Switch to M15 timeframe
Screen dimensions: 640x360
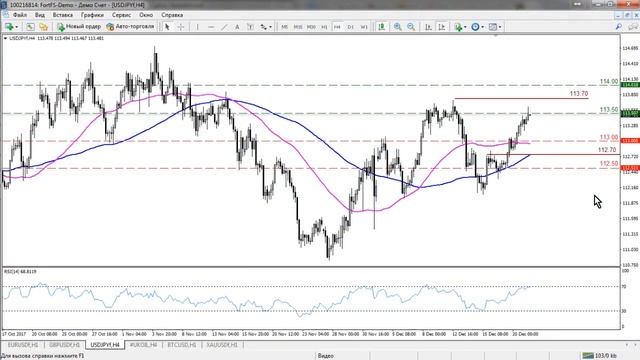(298, 27)
